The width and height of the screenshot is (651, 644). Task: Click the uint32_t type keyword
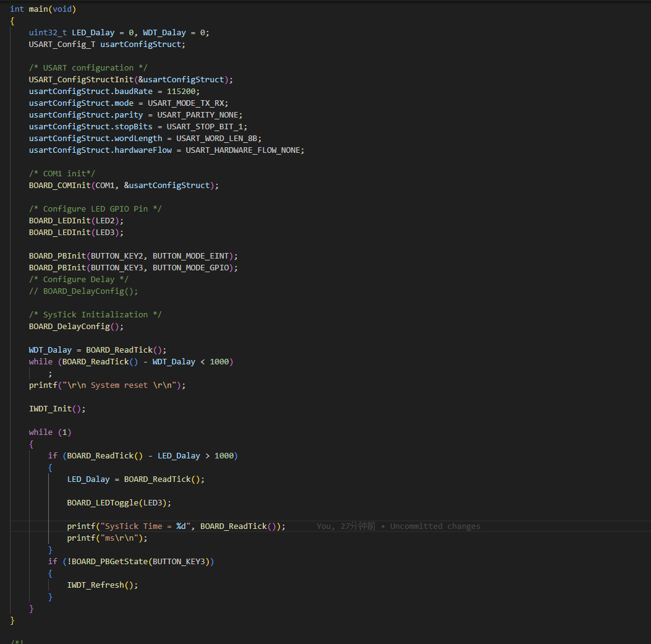pyautogui.click(x=48, y=33)
